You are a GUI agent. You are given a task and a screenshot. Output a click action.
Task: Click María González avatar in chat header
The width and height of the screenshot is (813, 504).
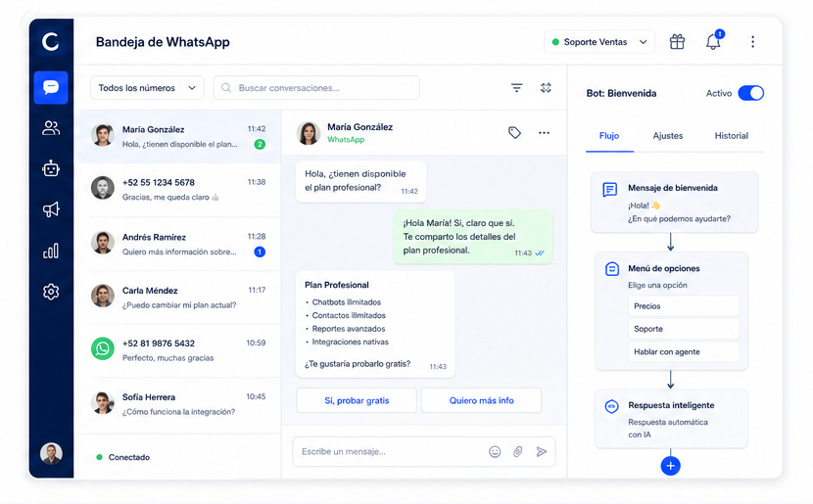308,133
